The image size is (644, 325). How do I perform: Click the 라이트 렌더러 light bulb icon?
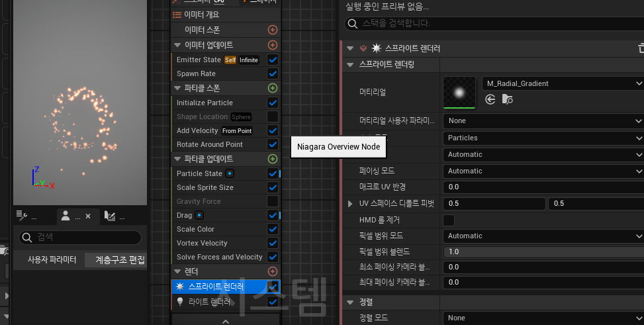point(180,302)
